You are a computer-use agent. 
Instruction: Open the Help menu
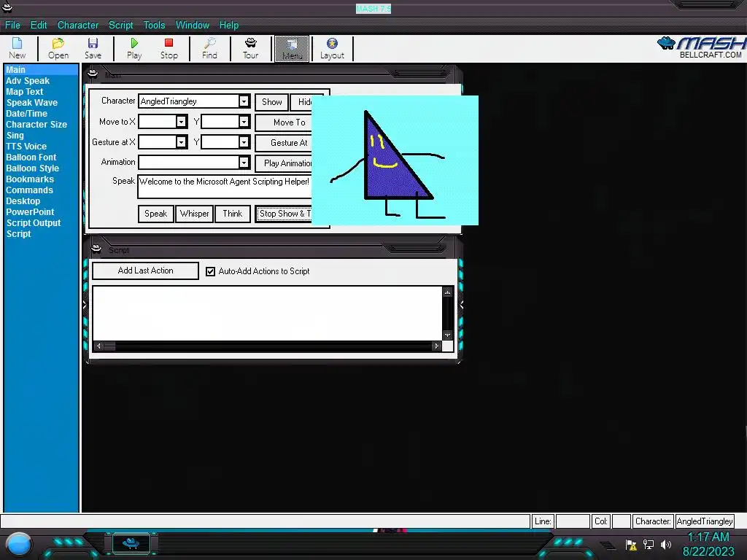[228, 26]
